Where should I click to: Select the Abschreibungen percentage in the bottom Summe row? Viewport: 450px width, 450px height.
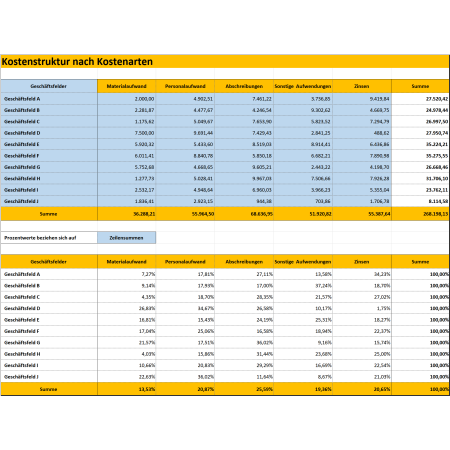click(244, 389)
